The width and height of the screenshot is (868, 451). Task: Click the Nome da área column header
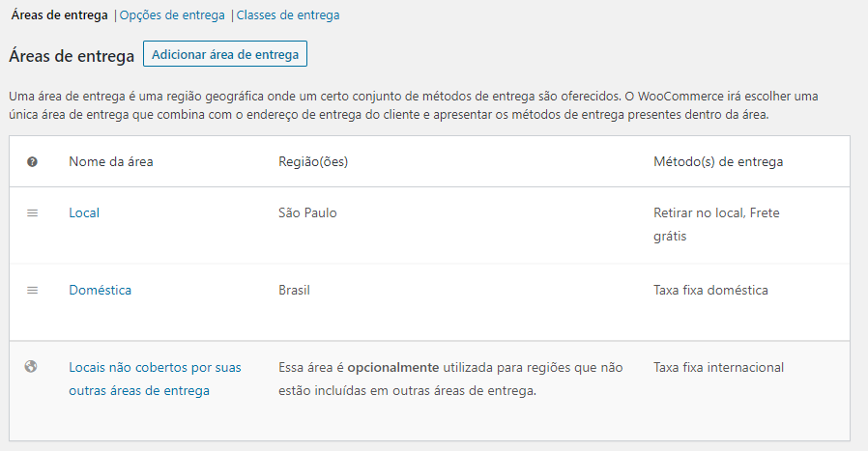point(111,161)
